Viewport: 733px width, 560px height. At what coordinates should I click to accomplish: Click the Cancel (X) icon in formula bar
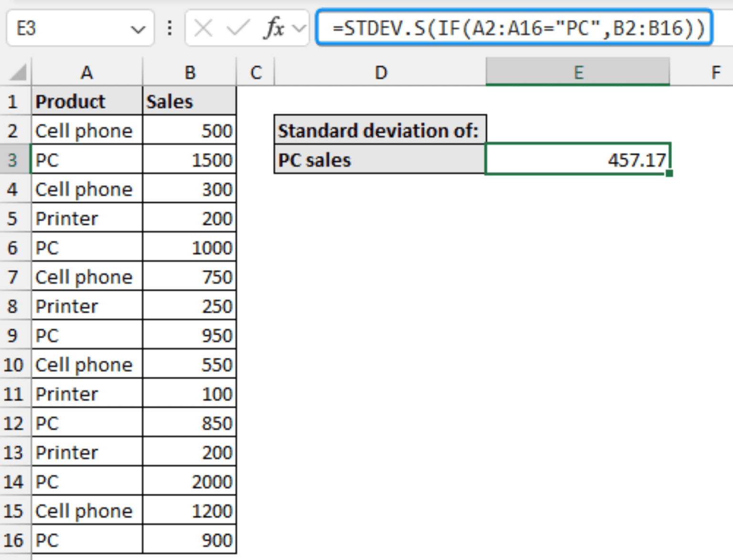click(x=202, y=28)
